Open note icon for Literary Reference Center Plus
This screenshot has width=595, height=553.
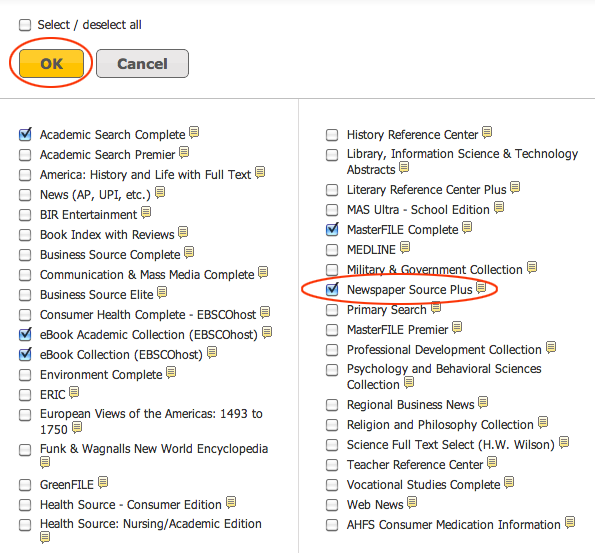(x=515, y=187)
